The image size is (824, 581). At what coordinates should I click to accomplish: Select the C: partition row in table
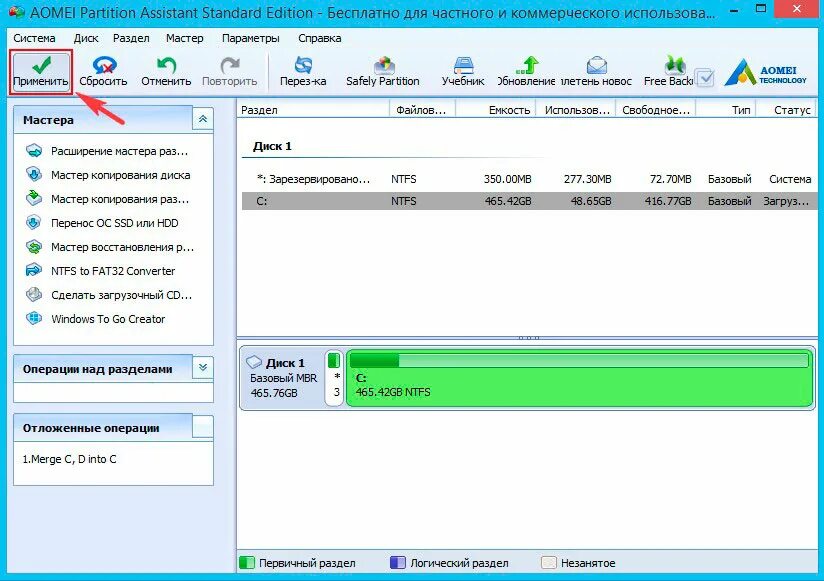(529, 201)
